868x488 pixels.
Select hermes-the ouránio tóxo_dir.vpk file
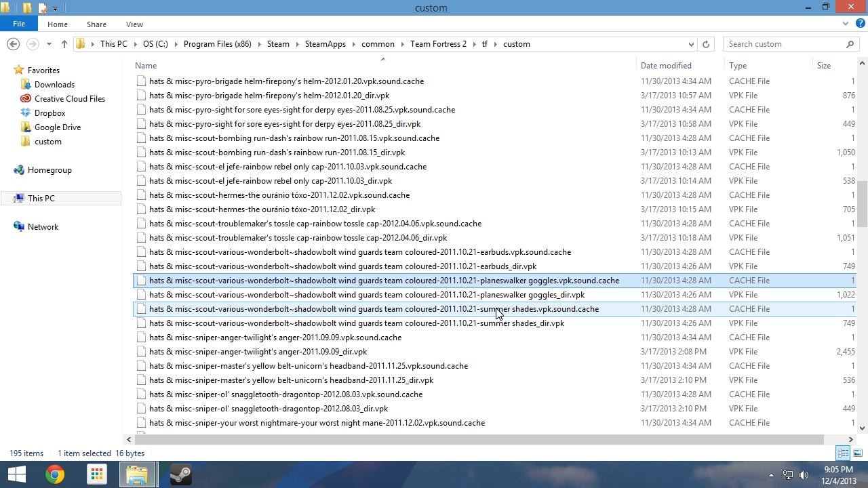click(x=262, y=209)
